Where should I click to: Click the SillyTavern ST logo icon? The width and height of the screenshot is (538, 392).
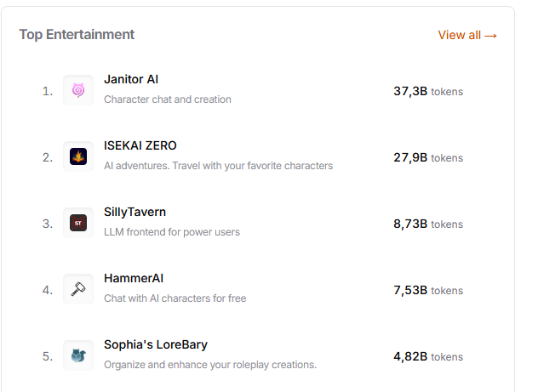click(78, 223)
